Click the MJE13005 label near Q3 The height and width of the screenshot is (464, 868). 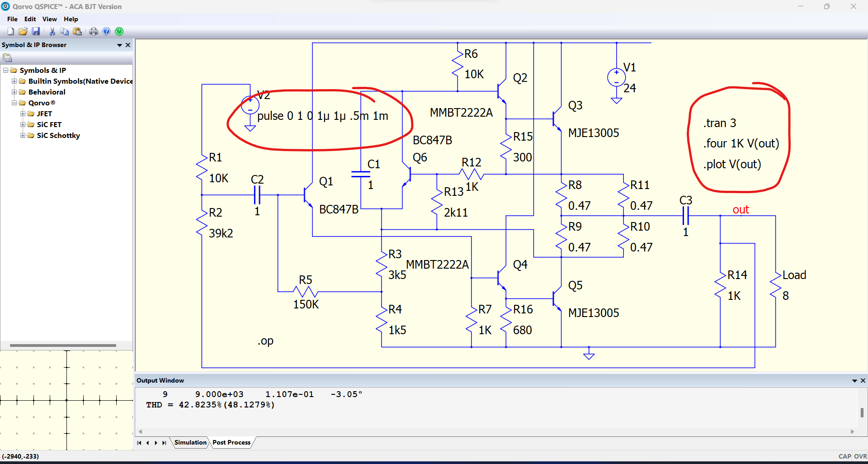point(594,133)
